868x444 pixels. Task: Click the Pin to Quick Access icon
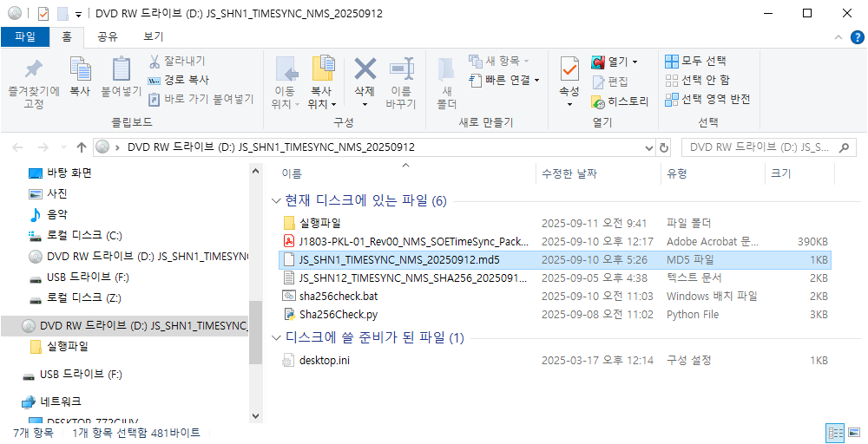tap(33, 69)
